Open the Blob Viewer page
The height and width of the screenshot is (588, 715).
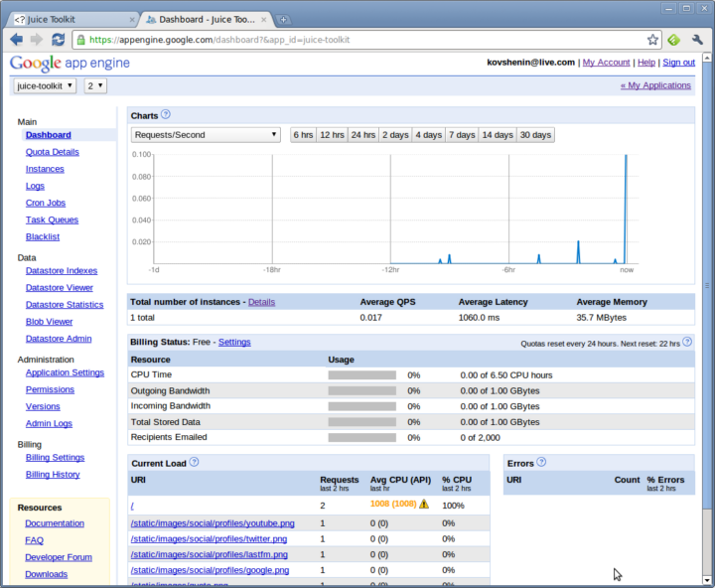[x=50, y=322]
